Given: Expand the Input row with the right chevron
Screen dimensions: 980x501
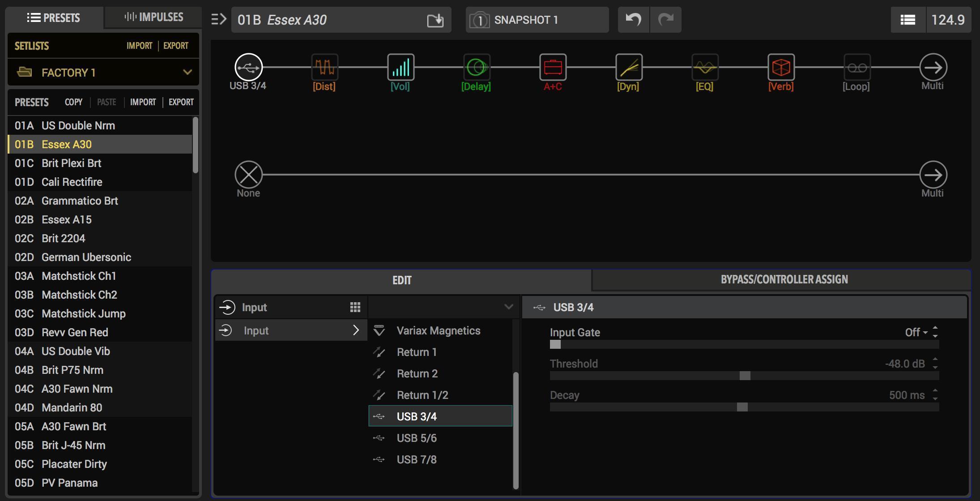Looking at the screenshot, I should click(x=357, y=330).
